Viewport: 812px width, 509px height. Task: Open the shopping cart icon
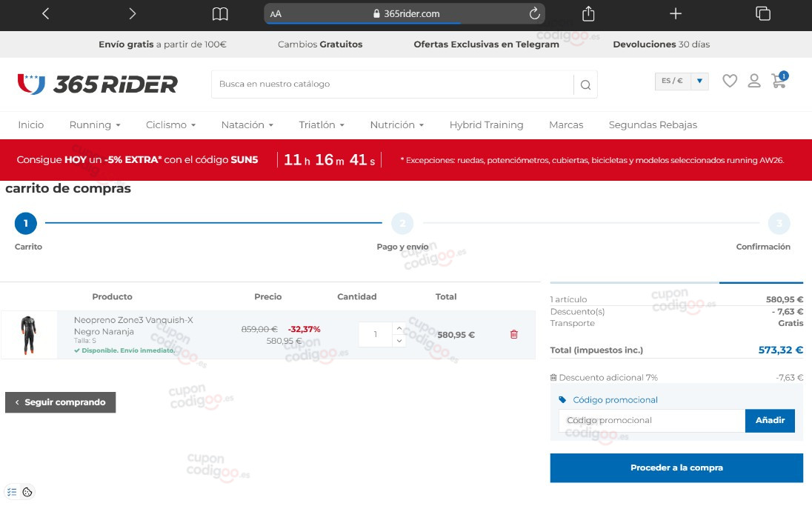point(779,80)
